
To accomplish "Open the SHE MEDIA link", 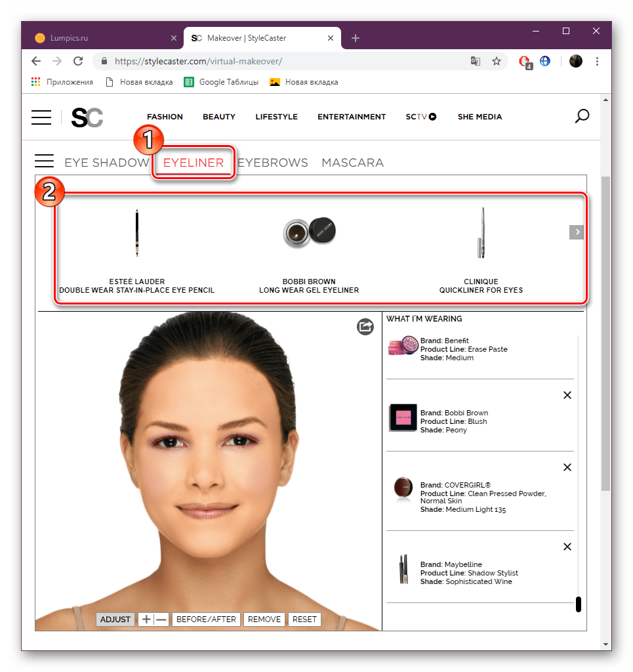I will (x=480, y=117).
